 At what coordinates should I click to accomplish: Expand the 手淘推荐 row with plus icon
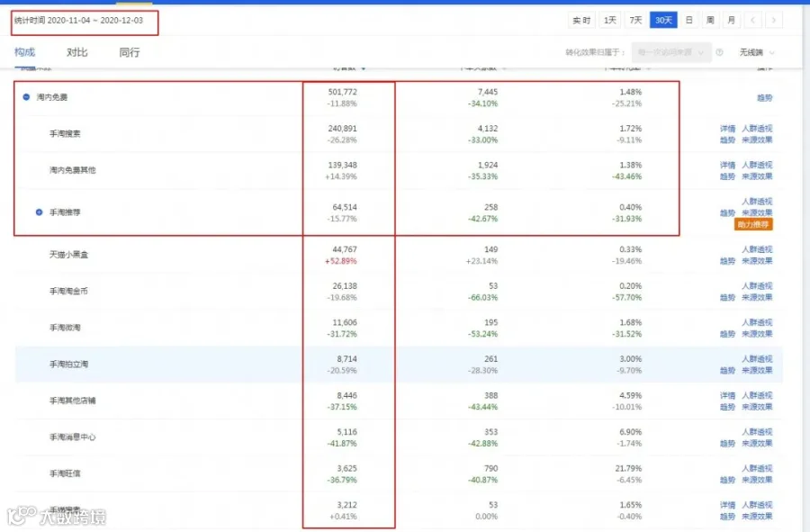click(x=39, y=212)
